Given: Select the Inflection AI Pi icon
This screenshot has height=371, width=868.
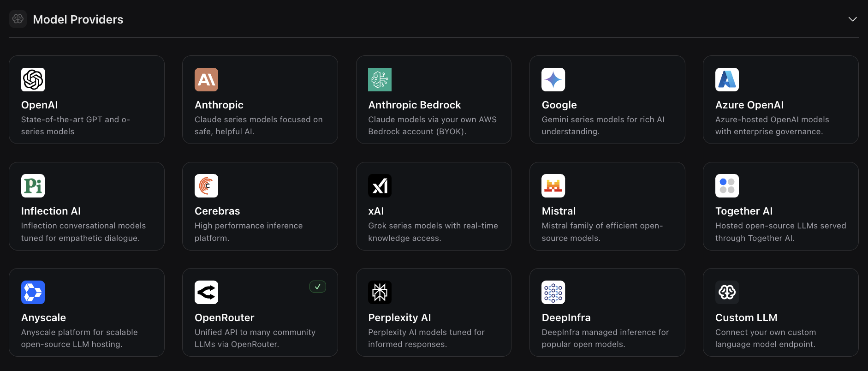Looking at the screenshot, I should click(33, 185).
